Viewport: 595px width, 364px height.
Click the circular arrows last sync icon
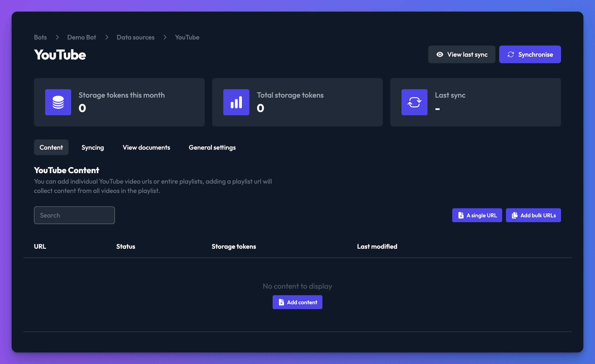click(414, 102)
